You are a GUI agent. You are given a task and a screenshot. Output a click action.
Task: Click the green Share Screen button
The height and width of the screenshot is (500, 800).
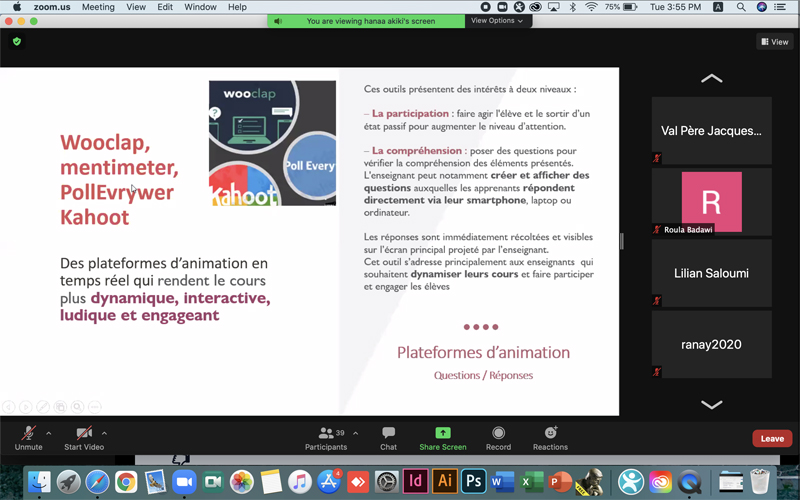pyautogui.click(x=443, y=438)
